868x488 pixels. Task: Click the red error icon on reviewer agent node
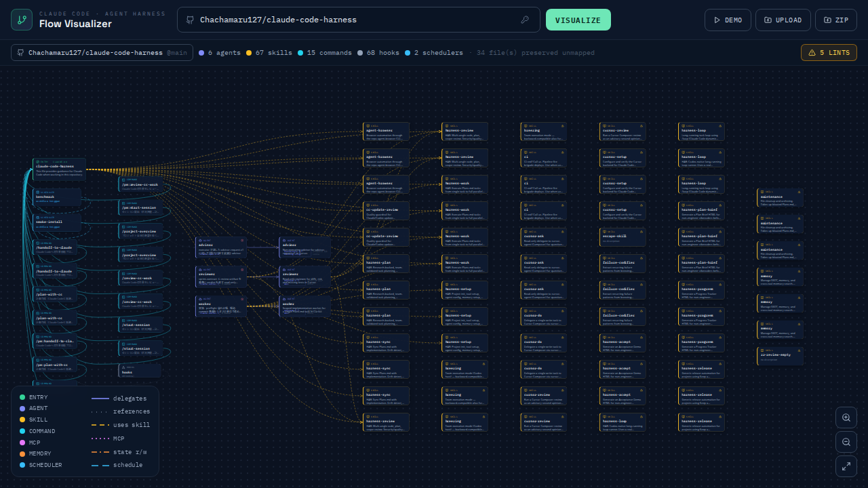242,269
